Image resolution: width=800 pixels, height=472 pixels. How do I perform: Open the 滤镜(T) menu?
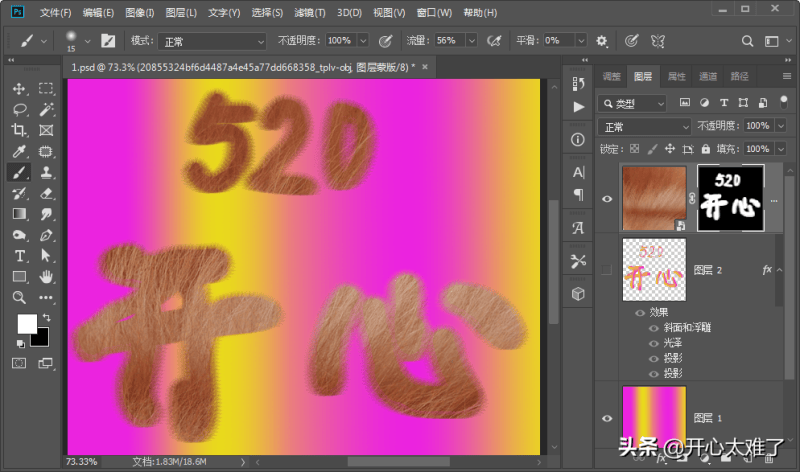tap(311, 13)
